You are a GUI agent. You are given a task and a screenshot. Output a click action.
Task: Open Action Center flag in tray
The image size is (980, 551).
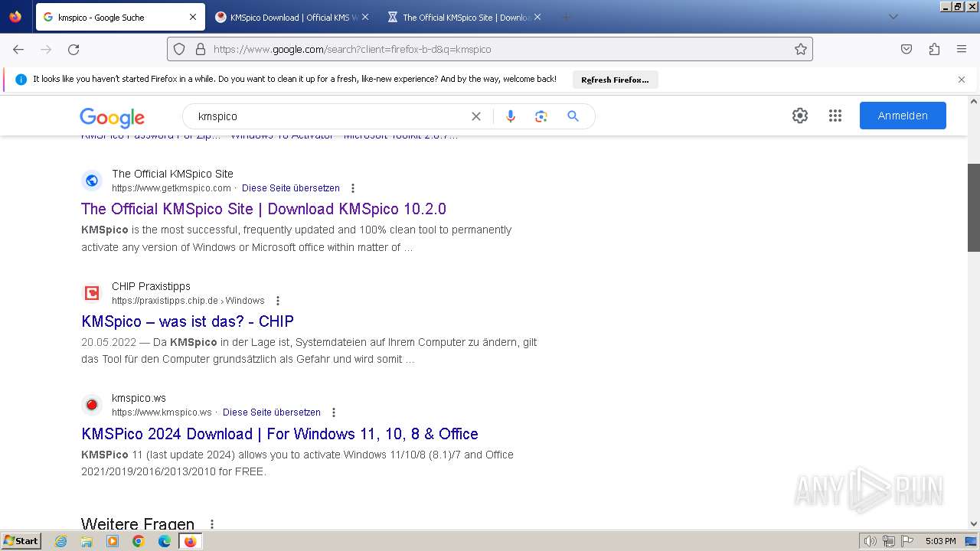906,541
